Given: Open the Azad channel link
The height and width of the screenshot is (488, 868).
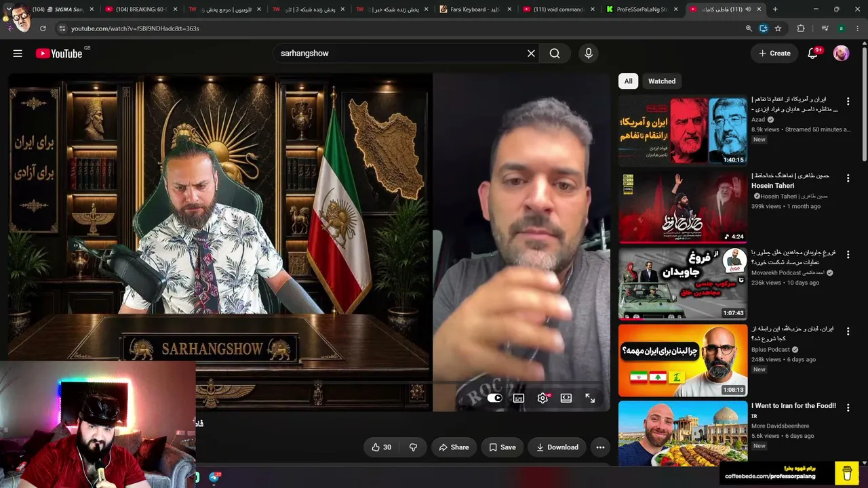Looking at the screenshot, I should click(758, 120).
